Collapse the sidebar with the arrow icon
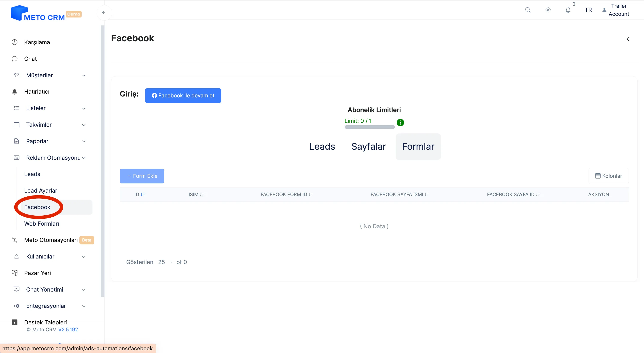 pos(104,13)
